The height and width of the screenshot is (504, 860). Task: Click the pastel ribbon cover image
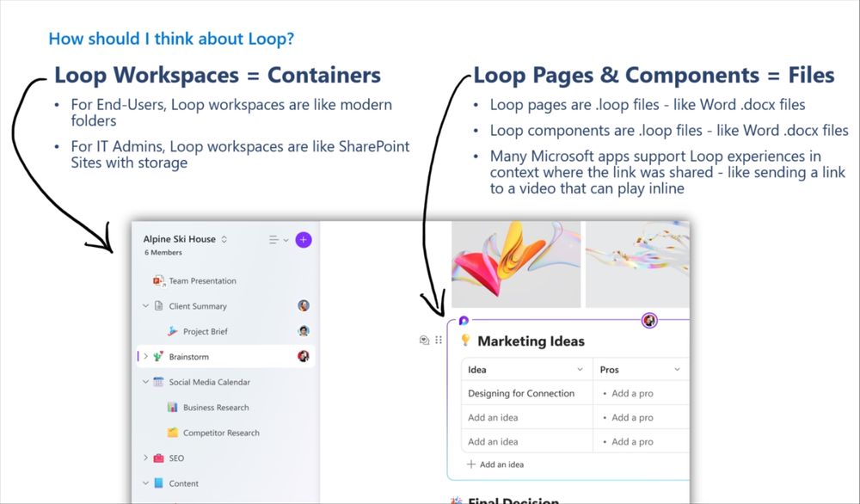(x=637, y=264)
